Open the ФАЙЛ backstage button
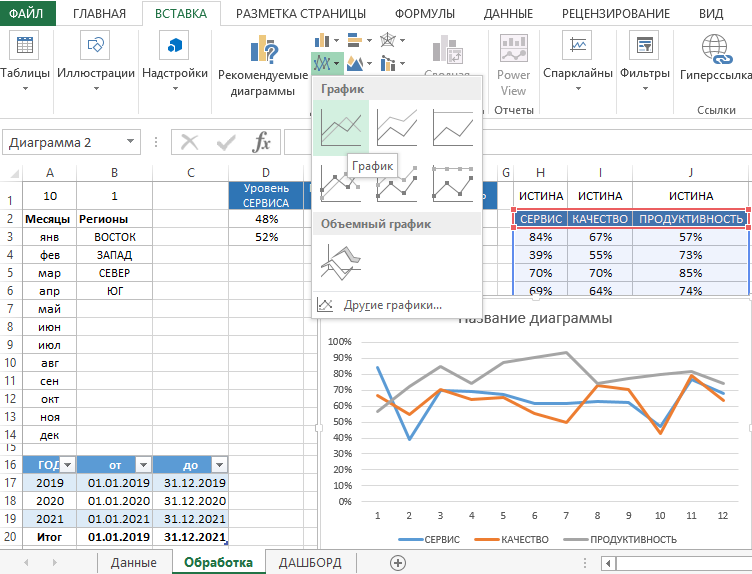 click(26, 14)
